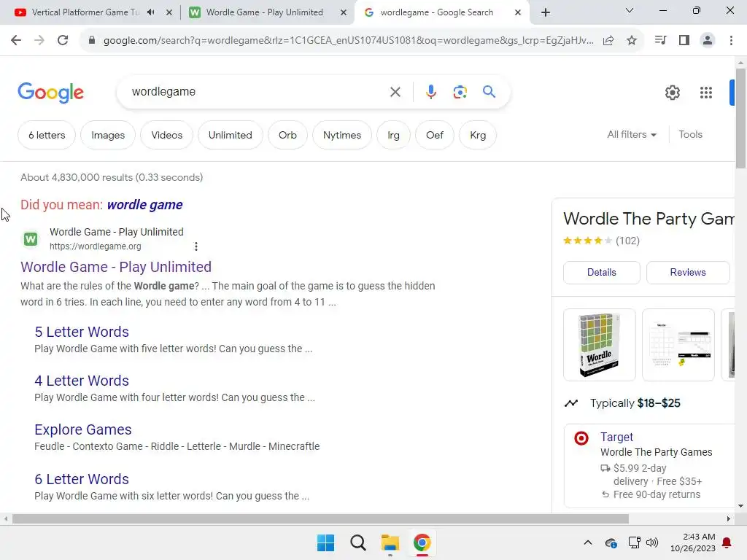
Task: Click the Reviews button in product panel
Action: click(688, 273)
